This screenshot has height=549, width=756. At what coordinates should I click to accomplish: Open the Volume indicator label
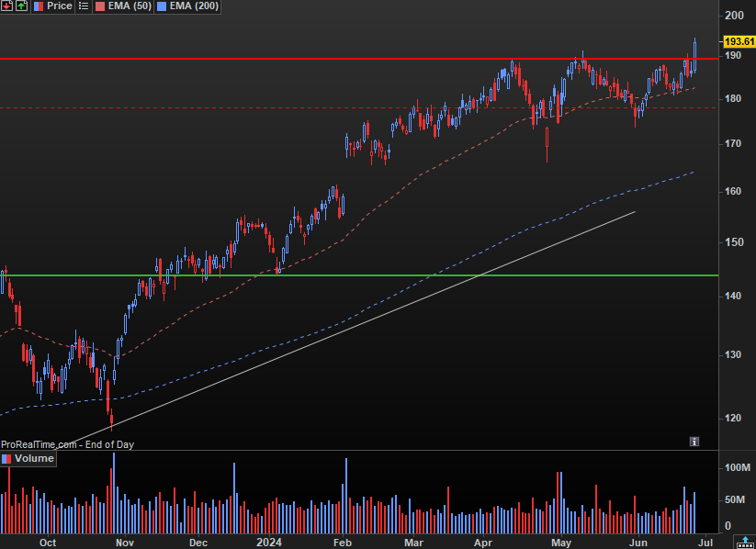pyautogui.click(x=28, y=458)
